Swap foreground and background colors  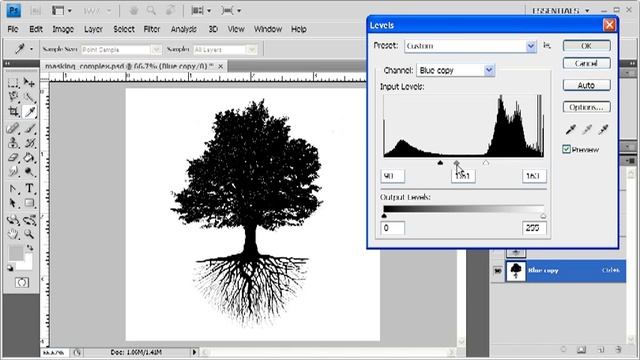(30, 248)
